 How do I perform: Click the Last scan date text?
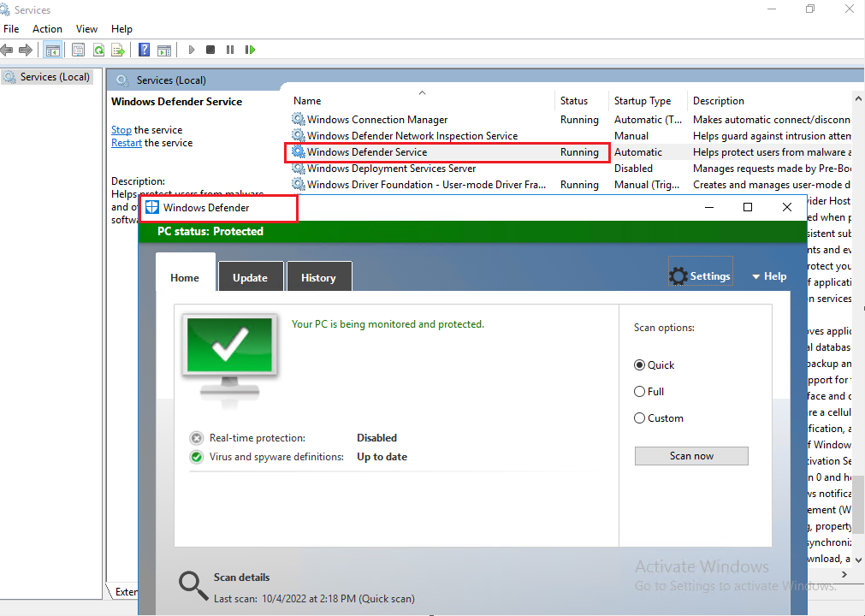(x=314, y=598)
